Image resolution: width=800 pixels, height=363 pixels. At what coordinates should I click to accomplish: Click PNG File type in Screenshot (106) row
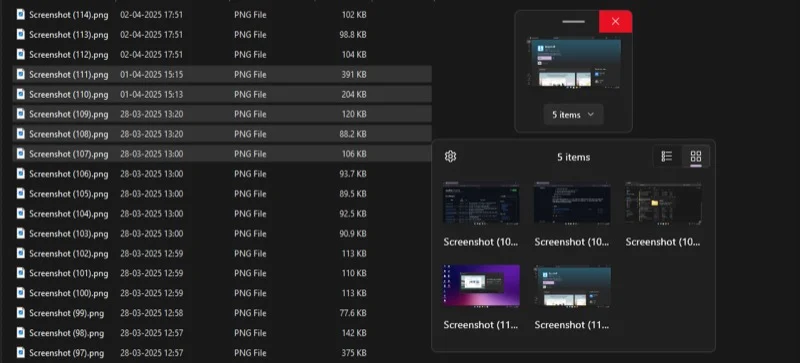tap(250, 174)
